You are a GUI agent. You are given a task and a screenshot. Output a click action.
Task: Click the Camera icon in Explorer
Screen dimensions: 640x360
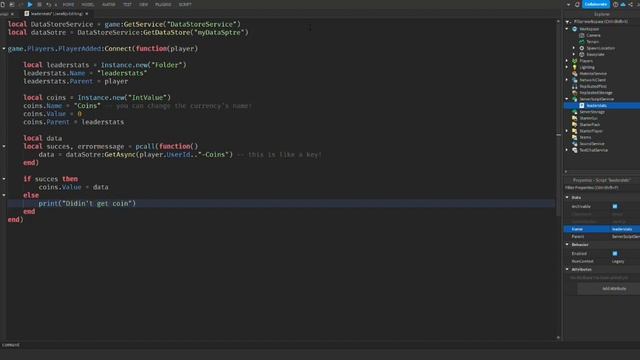pos(582,36)
